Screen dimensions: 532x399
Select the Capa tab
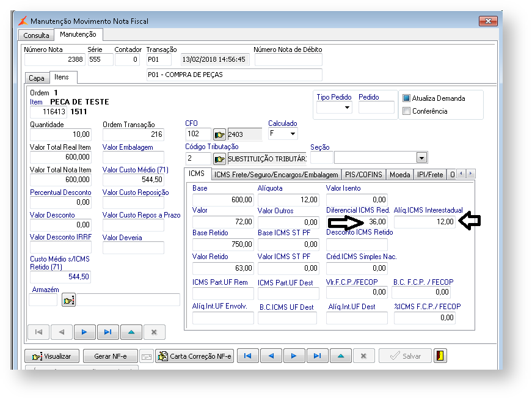coord(37,78)
